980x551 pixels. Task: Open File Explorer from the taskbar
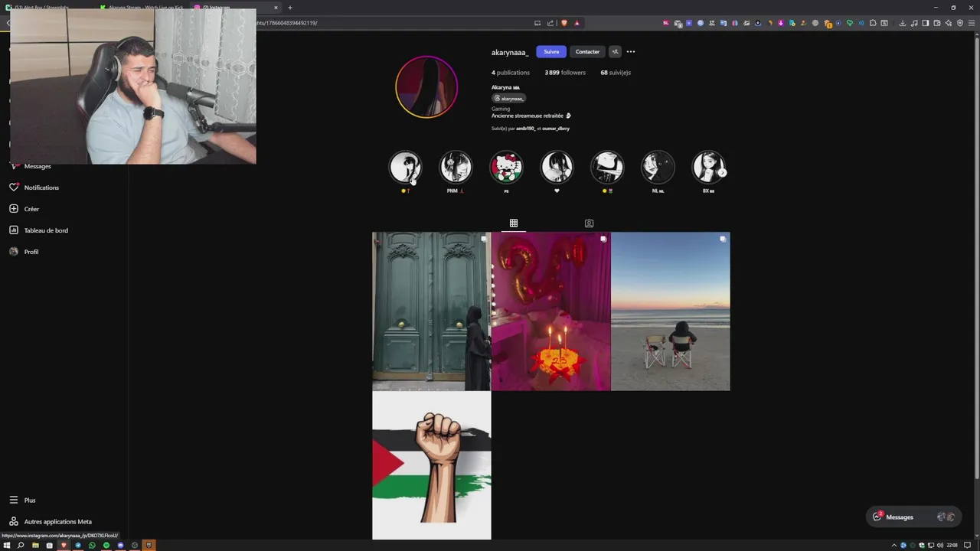35,545
